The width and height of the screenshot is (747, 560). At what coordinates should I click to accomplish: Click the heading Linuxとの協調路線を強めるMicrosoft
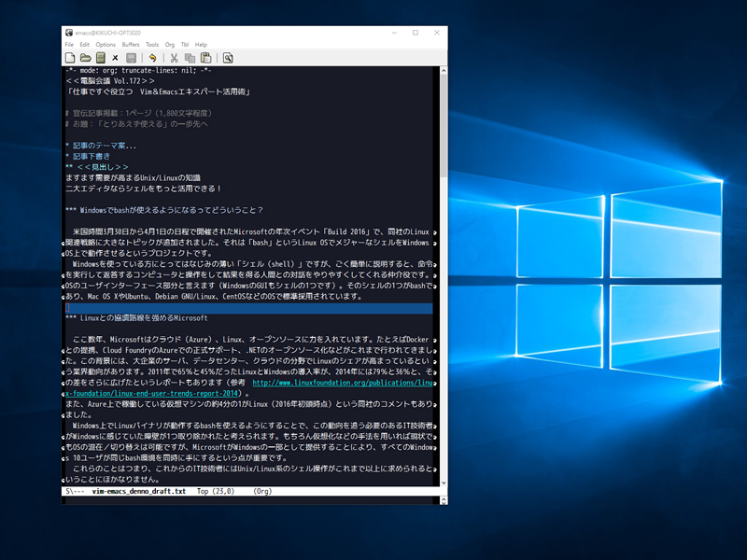coord(136,318)
